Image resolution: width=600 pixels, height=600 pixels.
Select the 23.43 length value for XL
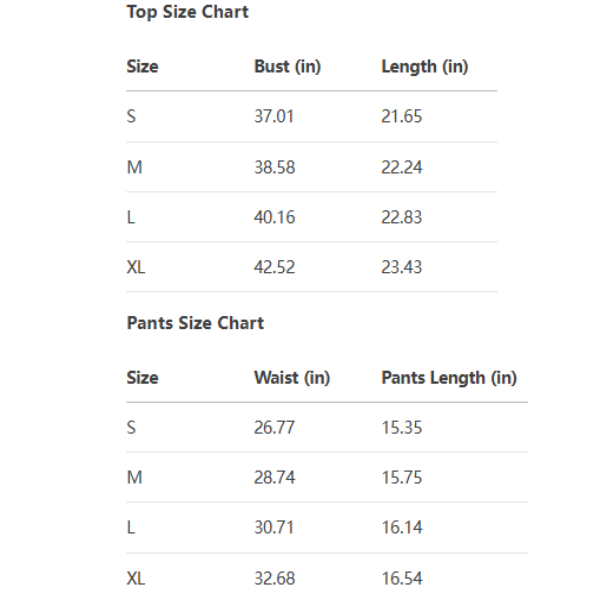point(401,267)
